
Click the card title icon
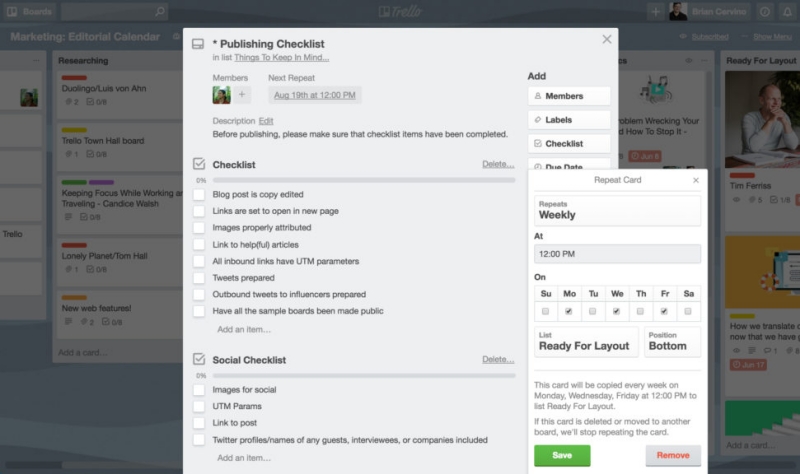[198, 44]
